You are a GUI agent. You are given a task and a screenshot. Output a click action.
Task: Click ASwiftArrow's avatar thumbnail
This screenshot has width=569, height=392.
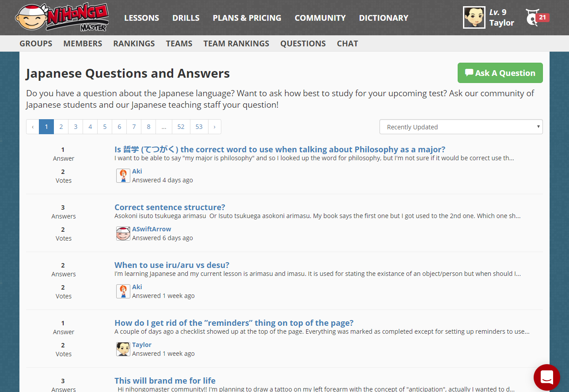pyautogui.click(x=123, y=233)
